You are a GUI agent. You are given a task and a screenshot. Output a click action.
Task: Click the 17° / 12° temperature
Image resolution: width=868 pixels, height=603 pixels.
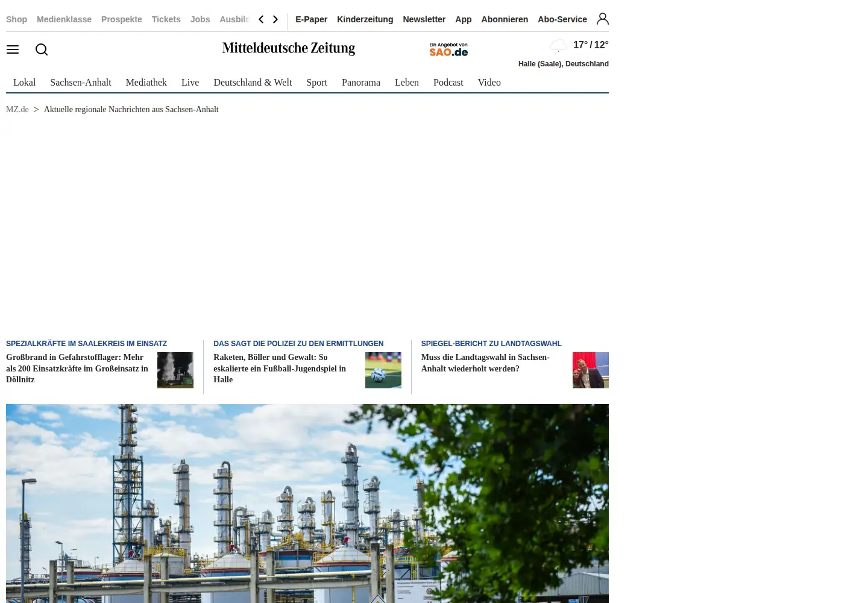coord(591,45)
